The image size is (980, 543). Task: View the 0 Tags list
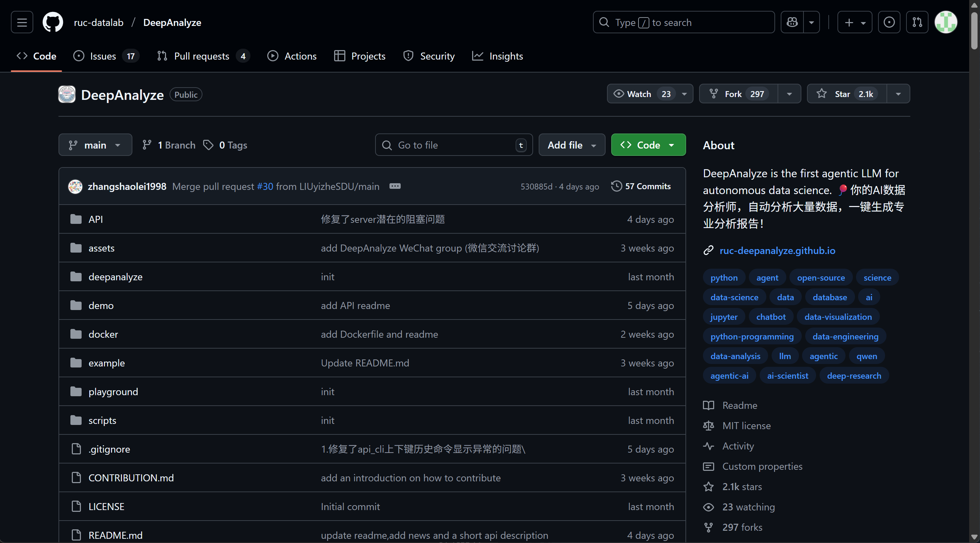coord(225,145)
